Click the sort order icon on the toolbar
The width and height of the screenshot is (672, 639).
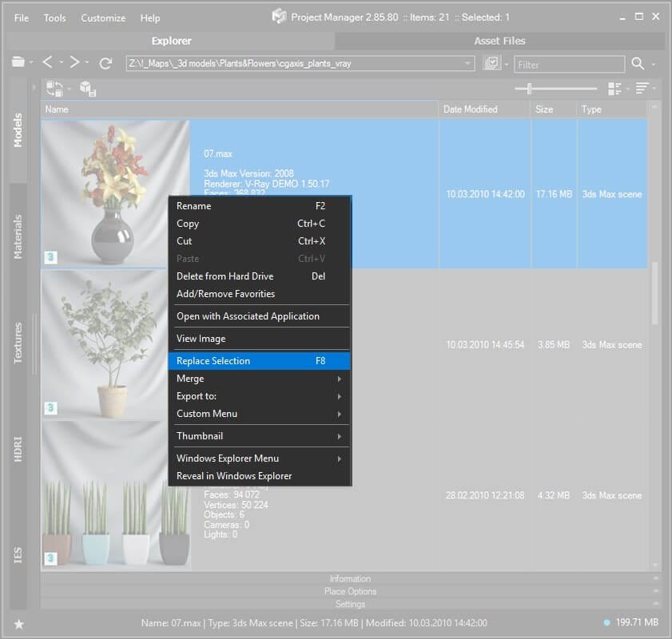pos(640,89)
